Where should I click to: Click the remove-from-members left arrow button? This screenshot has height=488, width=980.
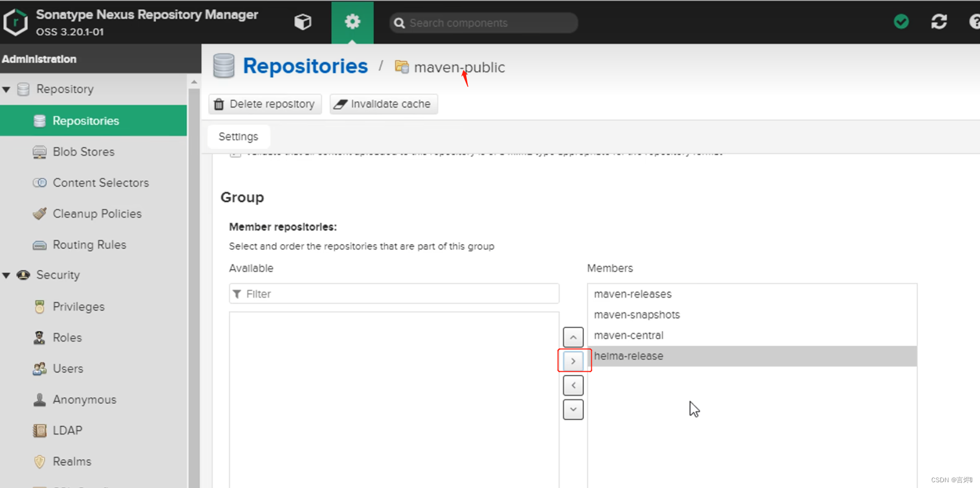click(x=573, y=385)
